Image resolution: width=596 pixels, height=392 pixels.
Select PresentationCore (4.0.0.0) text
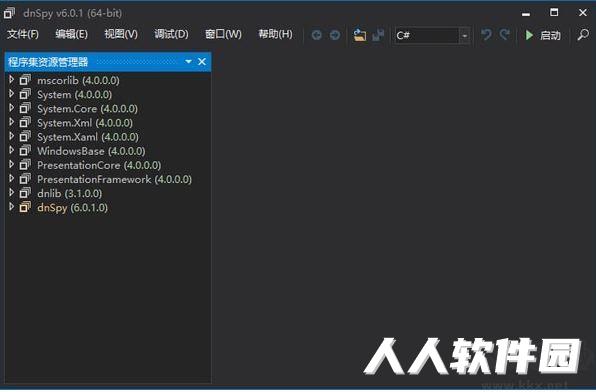(x=99, y=165)
